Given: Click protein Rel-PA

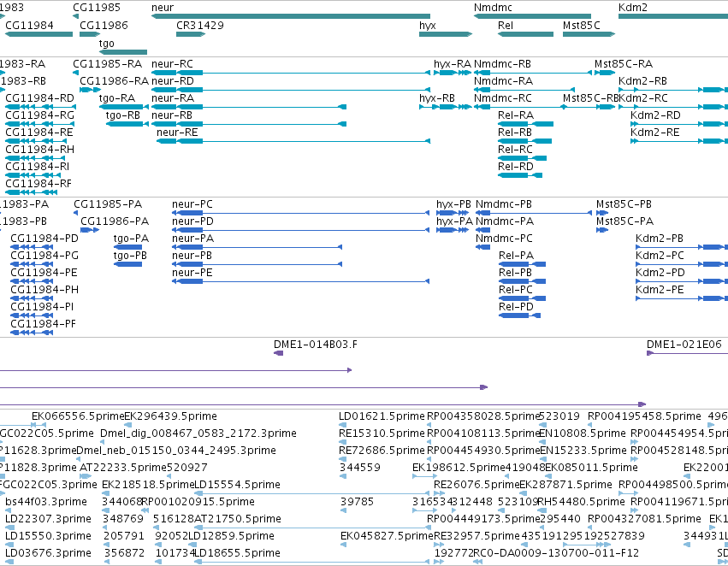Looking at the screenshot, I should 523,264.
